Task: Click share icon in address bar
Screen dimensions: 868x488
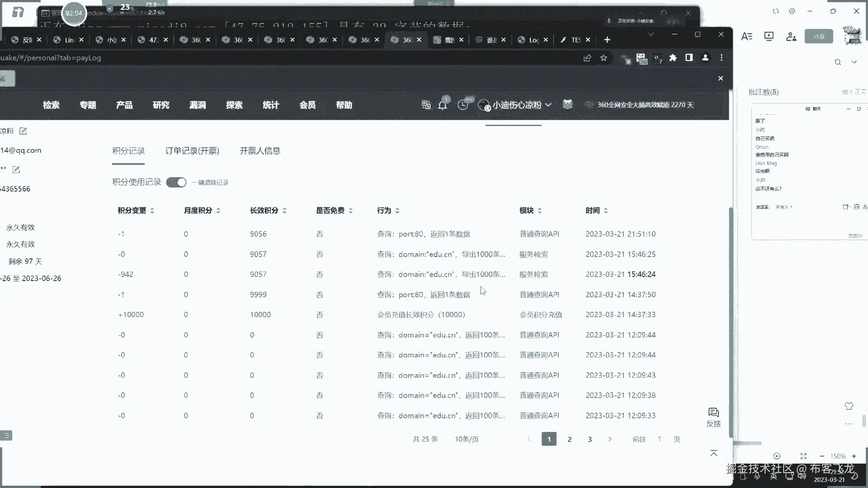Action: (587, 58)
